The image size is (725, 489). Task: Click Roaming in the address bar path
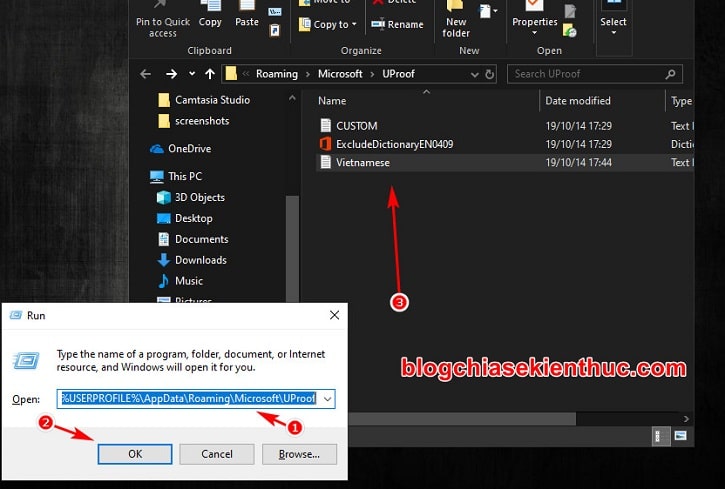pos(277,74)
